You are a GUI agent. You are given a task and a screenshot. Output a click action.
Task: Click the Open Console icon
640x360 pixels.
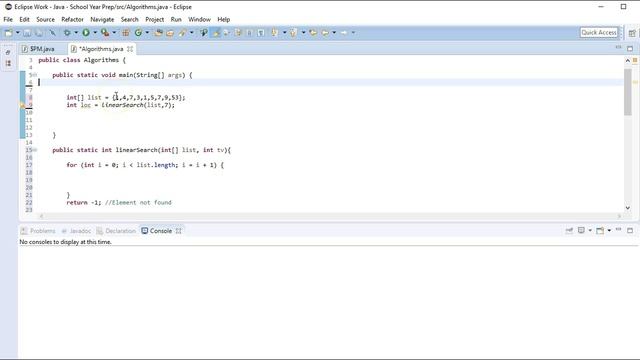point(600,231)
